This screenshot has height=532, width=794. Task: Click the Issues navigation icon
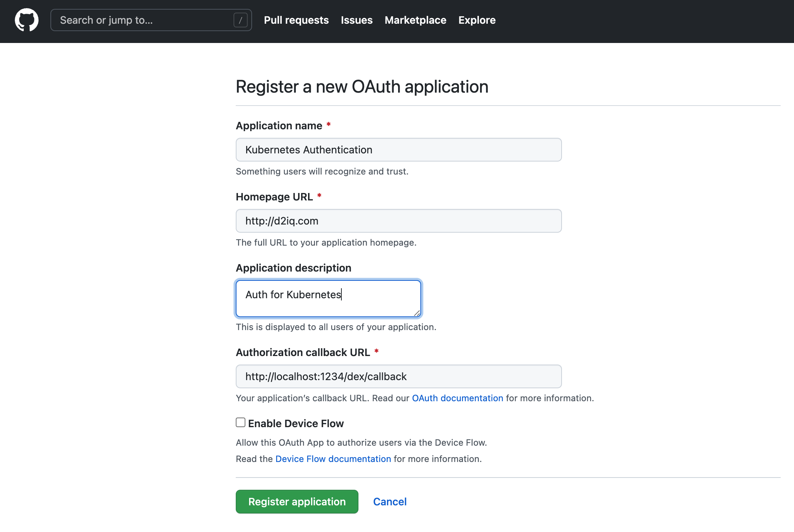click(357, 20)
